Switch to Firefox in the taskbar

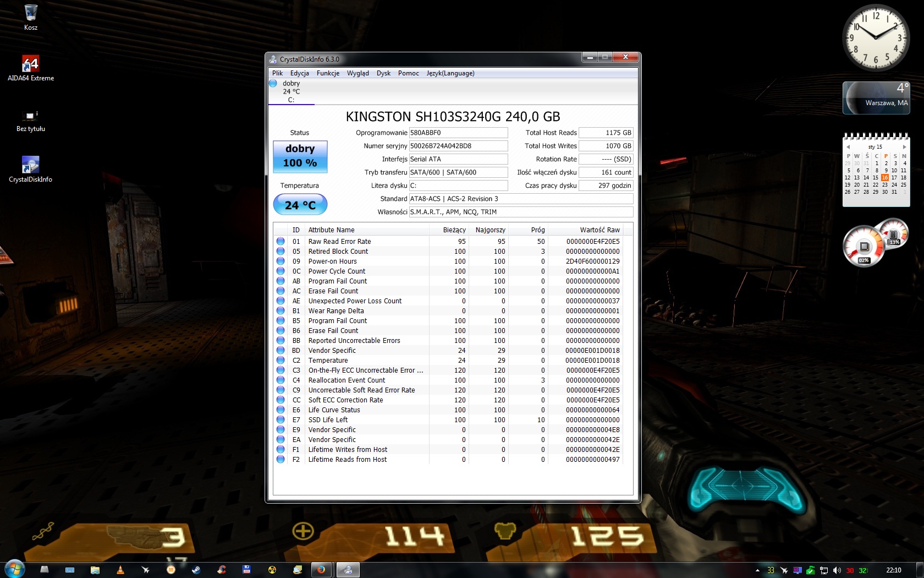[321, 570]
